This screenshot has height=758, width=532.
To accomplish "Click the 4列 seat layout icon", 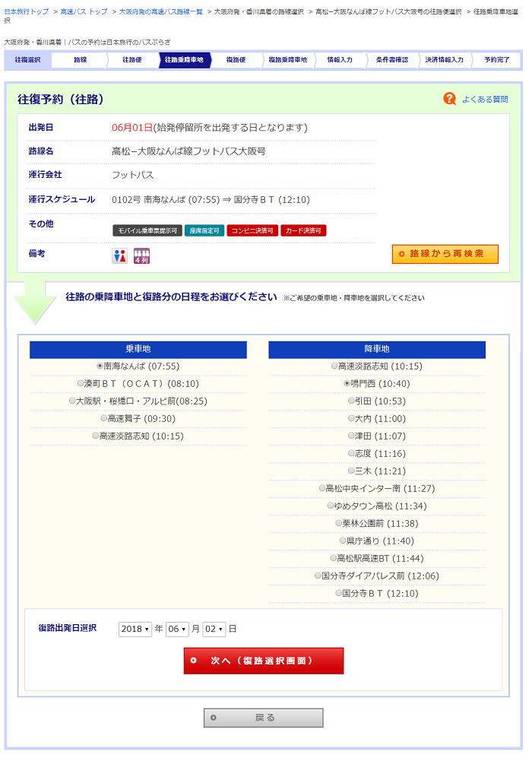I will click(141, 256).
